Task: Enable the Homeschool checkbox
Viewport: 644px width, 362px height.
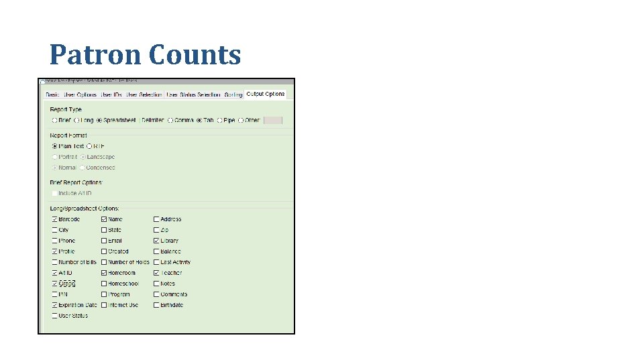Action: point(104,284)
